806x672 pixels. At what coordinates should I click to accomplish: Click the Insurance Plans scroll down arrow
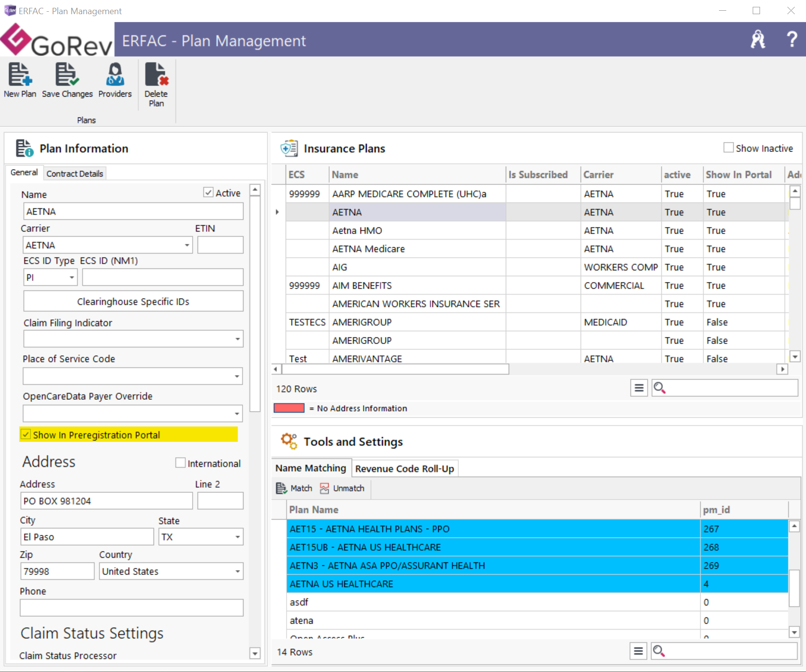click(x=795, y=357)
